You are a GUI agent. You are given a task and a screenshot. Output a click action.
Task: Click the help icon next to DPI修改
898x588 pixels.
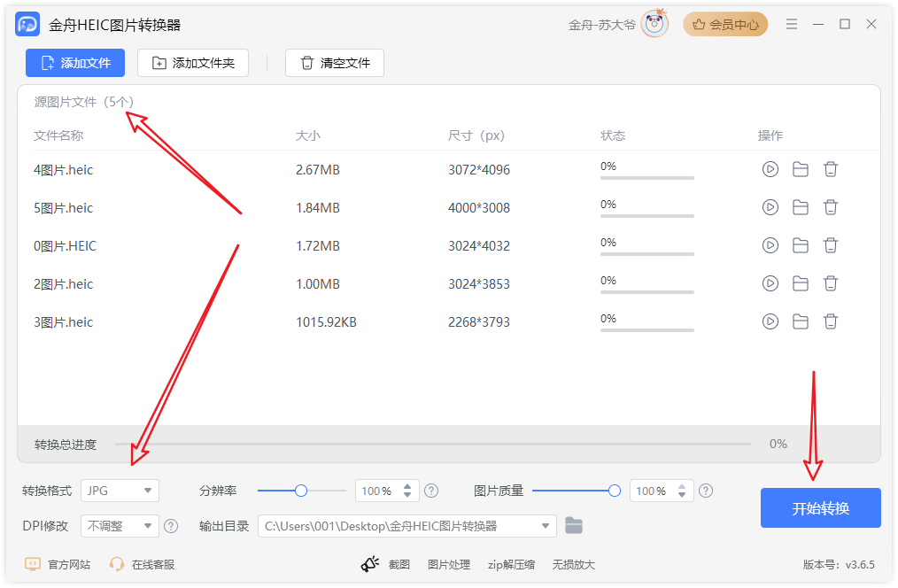pos(171,526)
